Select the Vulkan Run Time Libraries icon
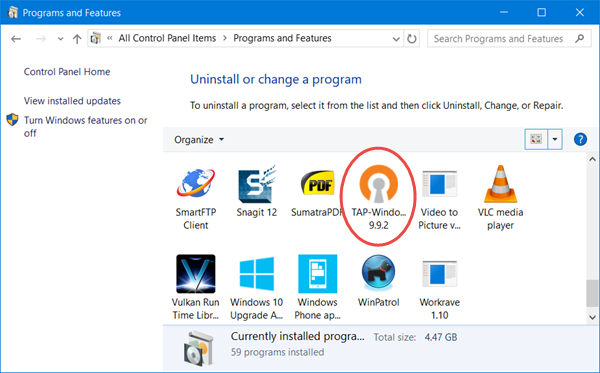The width and height of the screenshot is (600, 373). (x=196, y=274)
